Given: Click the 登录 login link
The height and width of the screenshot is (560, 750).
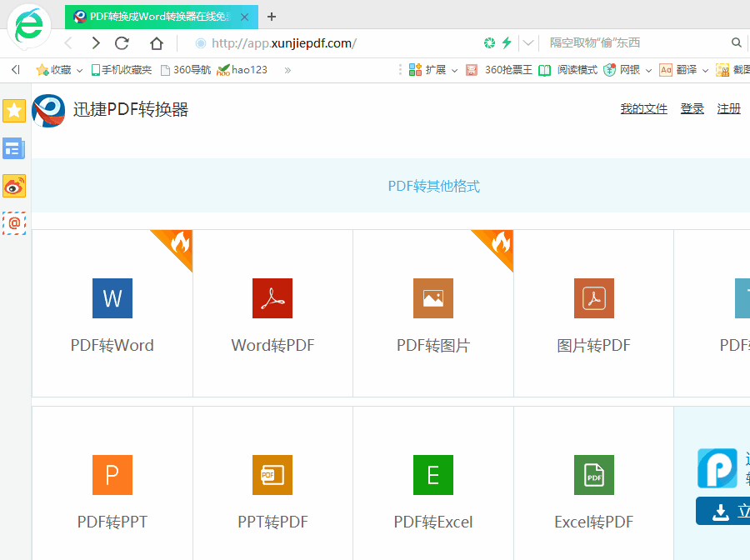Looking at the screenshot, I should click(x=692, y=109).
